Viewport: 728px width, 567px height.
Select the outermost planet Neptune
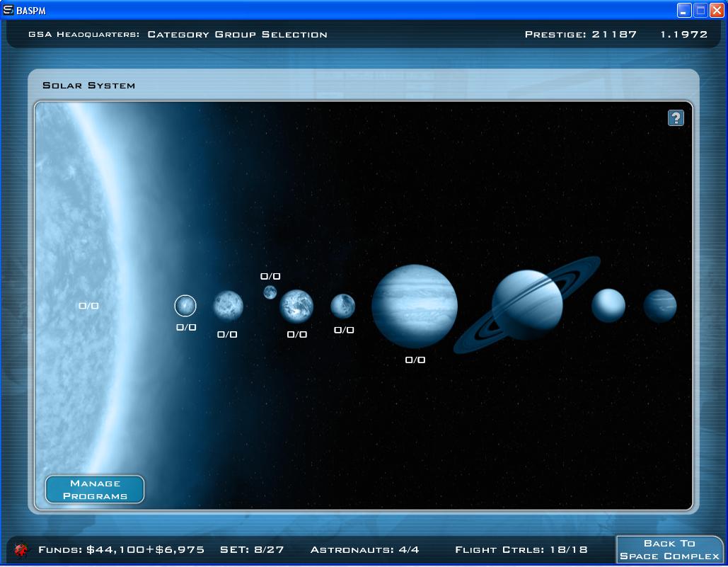[660, 306]
